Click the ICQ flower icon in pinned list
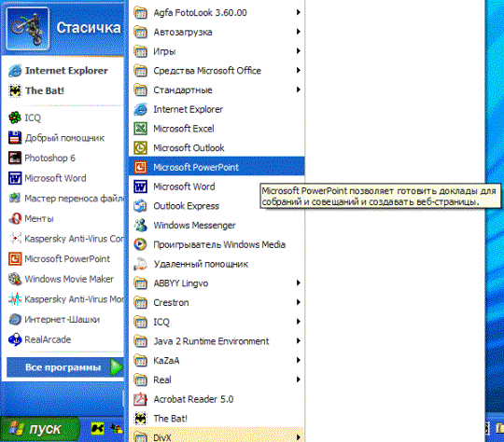The width and height of the screenshot is (504, 442). click(x=15, y=117)
